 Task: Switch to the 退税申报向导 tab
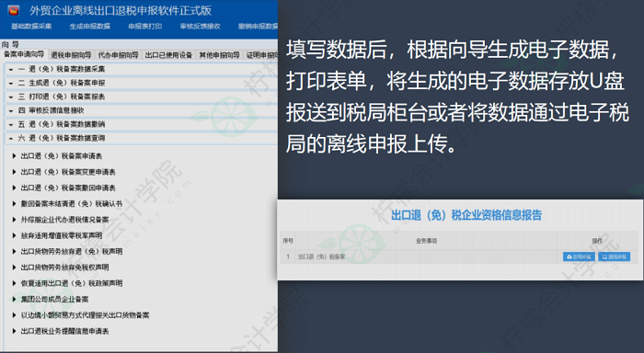pyautogui.click(x=71, y=55)
